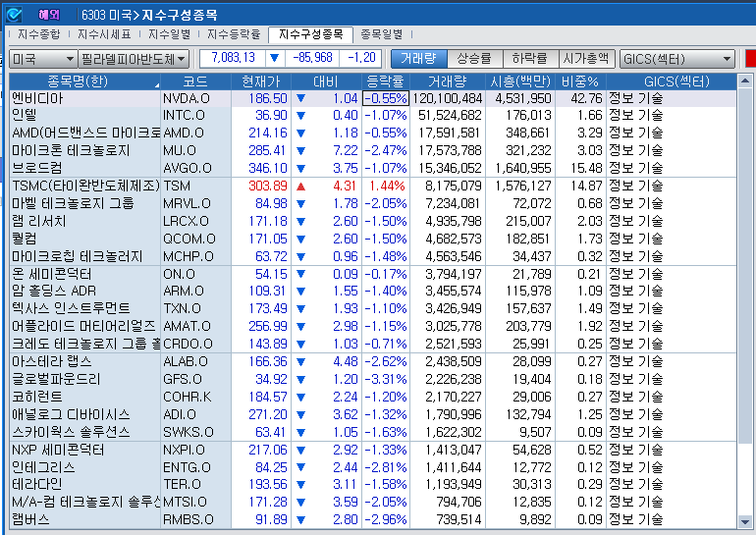
Task: Click the SWKS.O ticker code
Action: [x=189, y=432]
